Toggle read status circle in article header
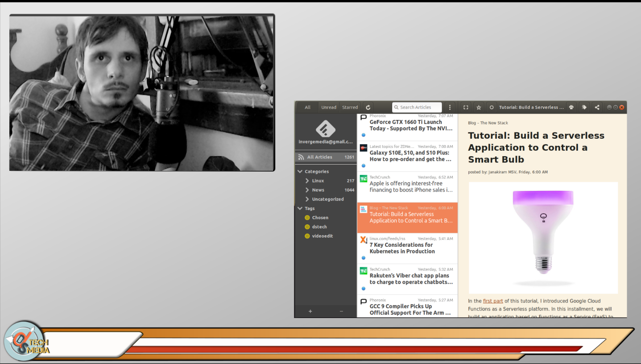The height and width of the screenshot is (364, 641). (x=492, y=108)
